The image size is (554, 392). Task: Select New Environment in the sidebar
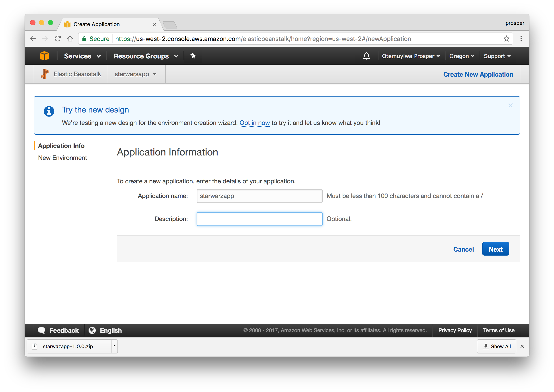[x=62, y=158]
